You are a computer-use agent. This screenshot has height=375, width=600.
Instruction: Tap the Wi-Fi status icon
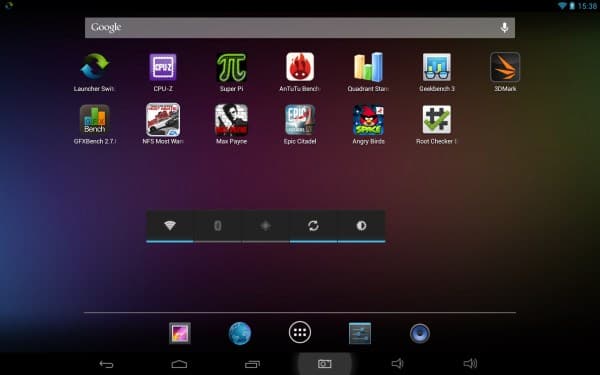(x=562, y=6)
